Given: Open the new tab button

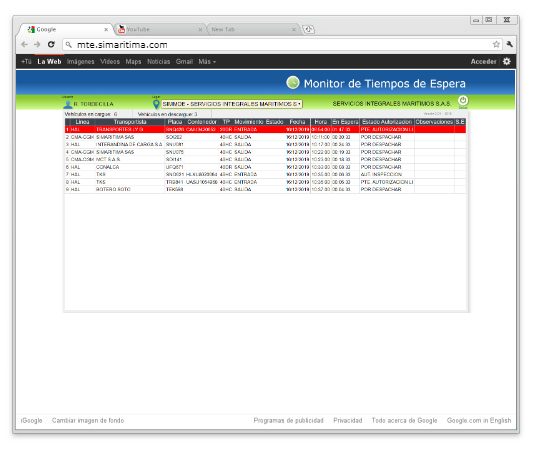Looking at the screenshot, I should point(308,29).
